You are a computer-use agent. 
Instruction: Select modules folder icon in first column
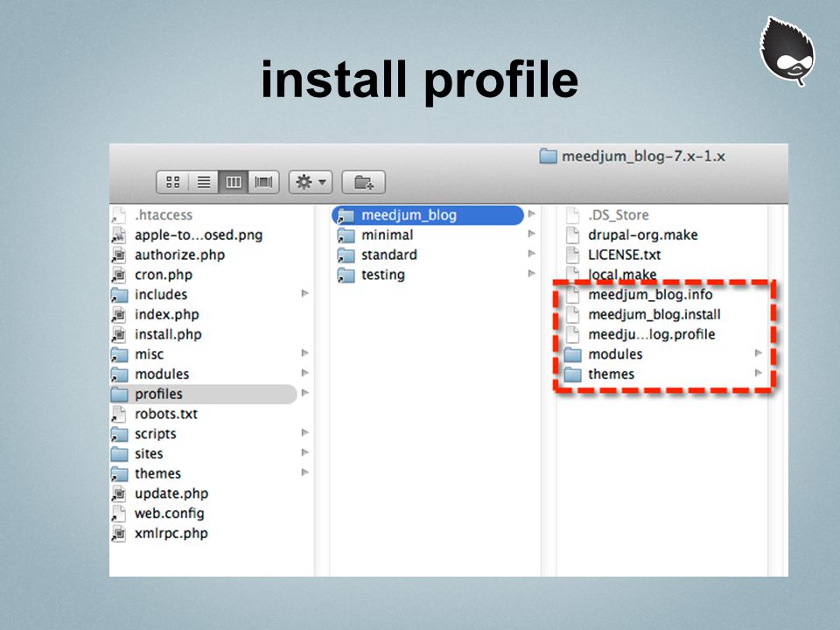coord(119,374)
